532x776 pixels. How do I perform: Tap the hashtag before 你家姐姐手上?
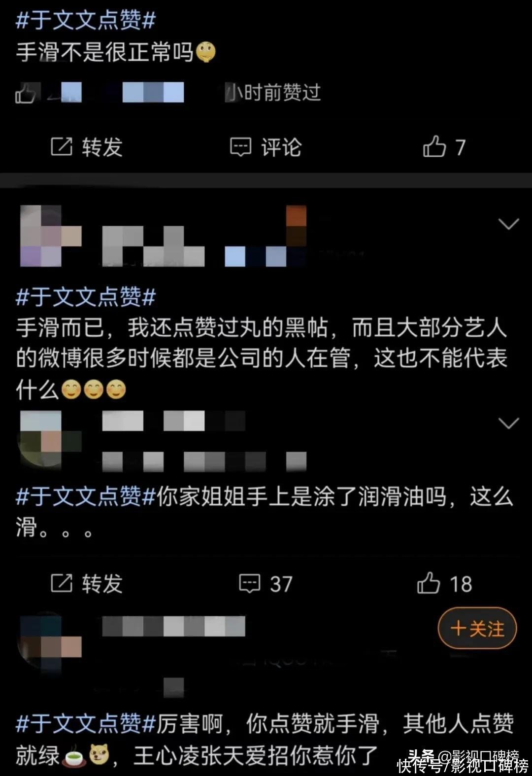[86, 496]
